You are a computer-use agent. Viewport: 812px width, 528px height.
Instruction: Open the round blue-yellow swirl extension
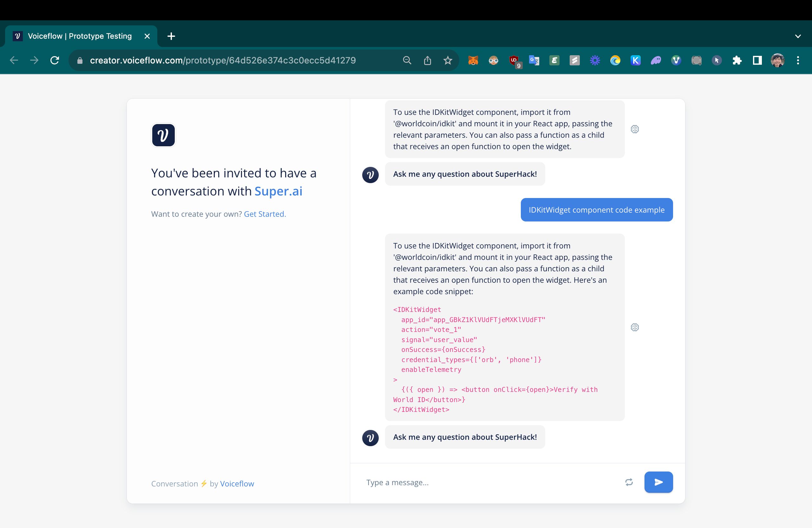(615, 60)
